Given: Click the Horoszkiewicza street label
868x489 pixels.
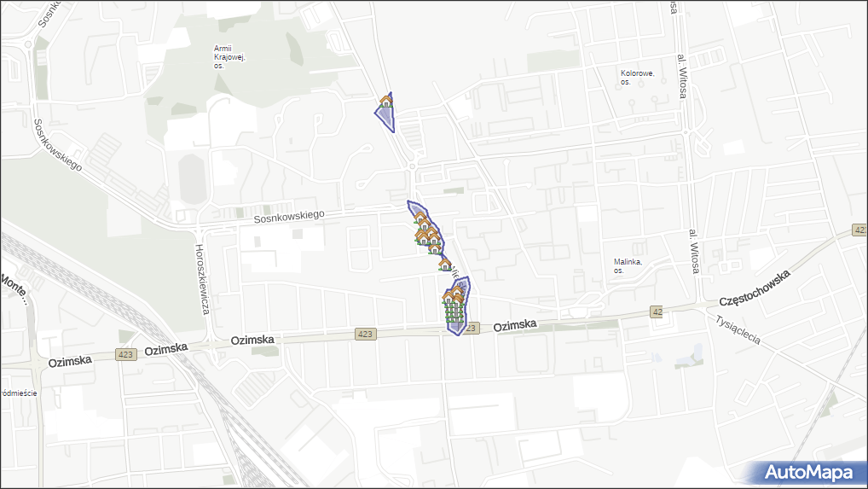Looking at the screenshot, I should pos(202,280).
